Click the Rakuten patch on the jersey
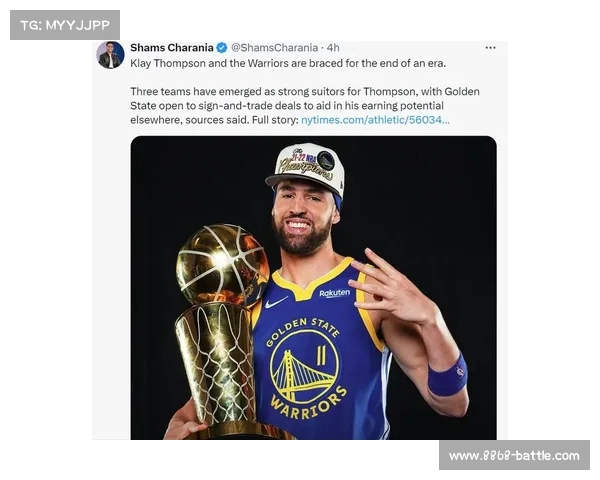The height and width of the screenshot is (480, 600). click(x=334, y=293)
